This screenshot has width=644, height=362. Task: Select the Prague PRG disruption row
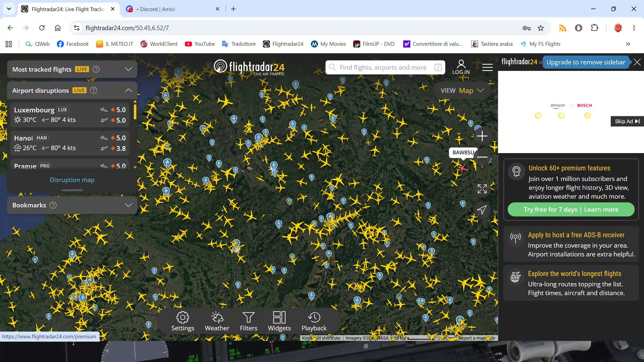pyautogui.click(x=70, y=164)
